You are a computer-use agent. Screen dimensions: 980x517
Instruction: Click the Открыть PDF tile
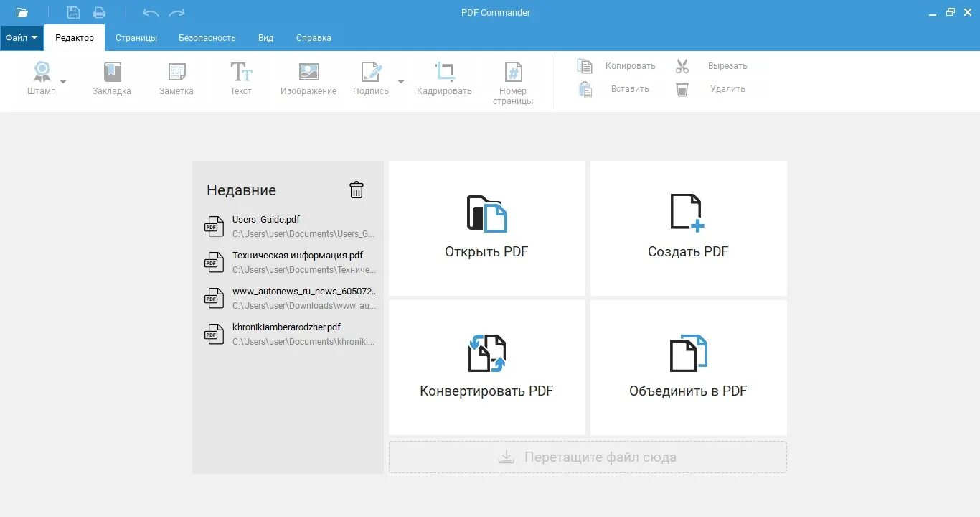[487, 228]
